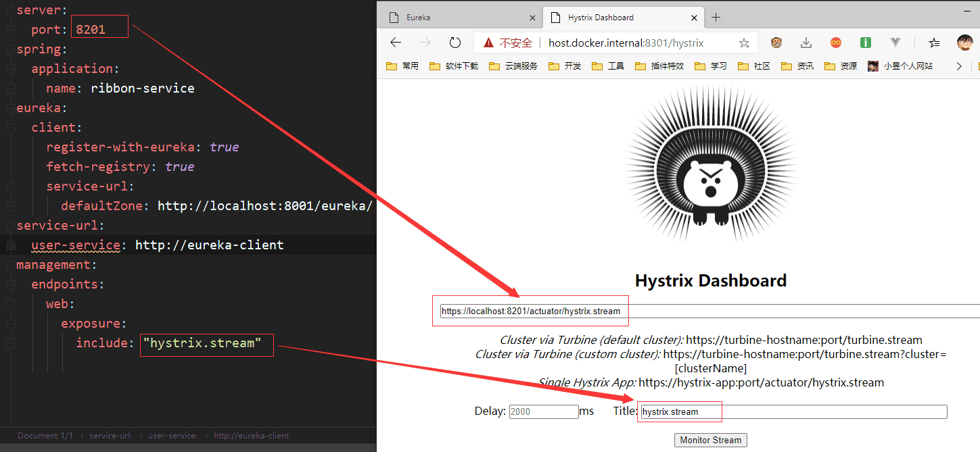Minimize the browser window
The image size is (980, 452).
coord(966,11)
